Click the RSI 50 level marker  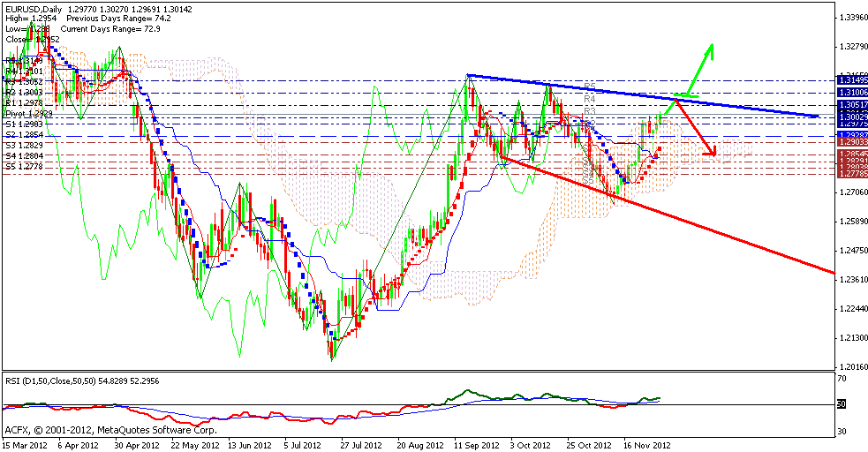click(842, 404)
